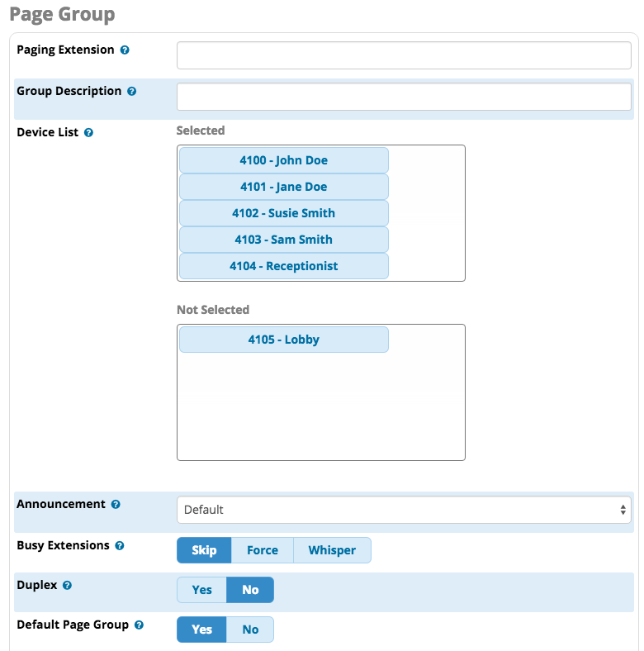Set Default Page Group to No

(x=250, y=630)
